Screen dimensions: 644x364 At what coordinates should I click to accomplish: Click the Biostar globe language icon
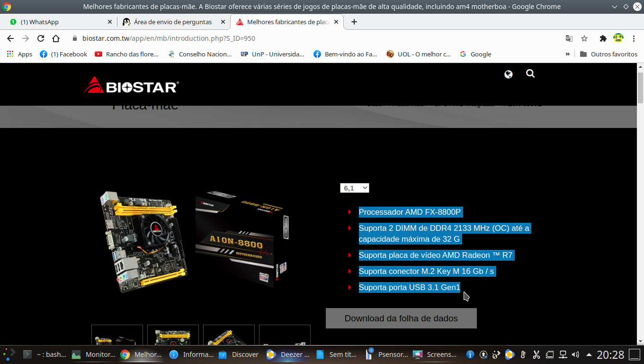point(509,74)
